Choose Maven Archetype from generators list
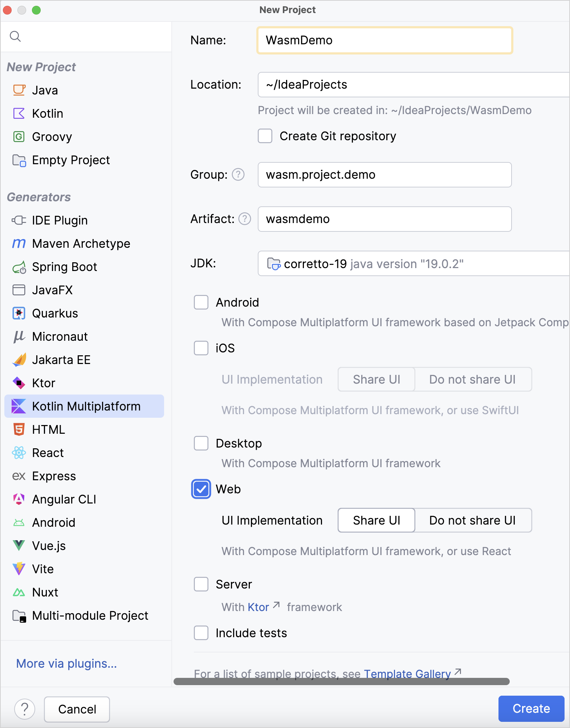Screen dimensions: 570x728 [x=81, y=244]
